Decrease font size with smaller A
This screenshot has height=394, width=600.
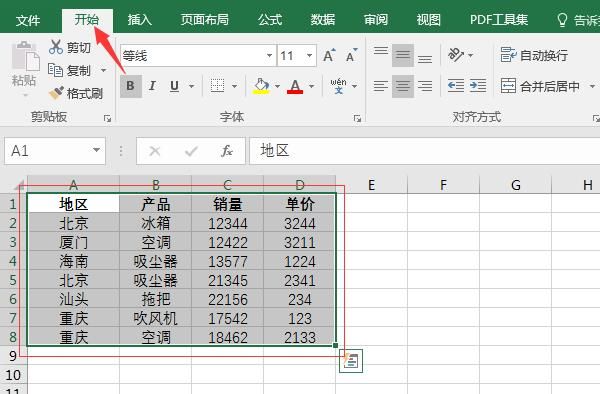[x=352, y=56]
